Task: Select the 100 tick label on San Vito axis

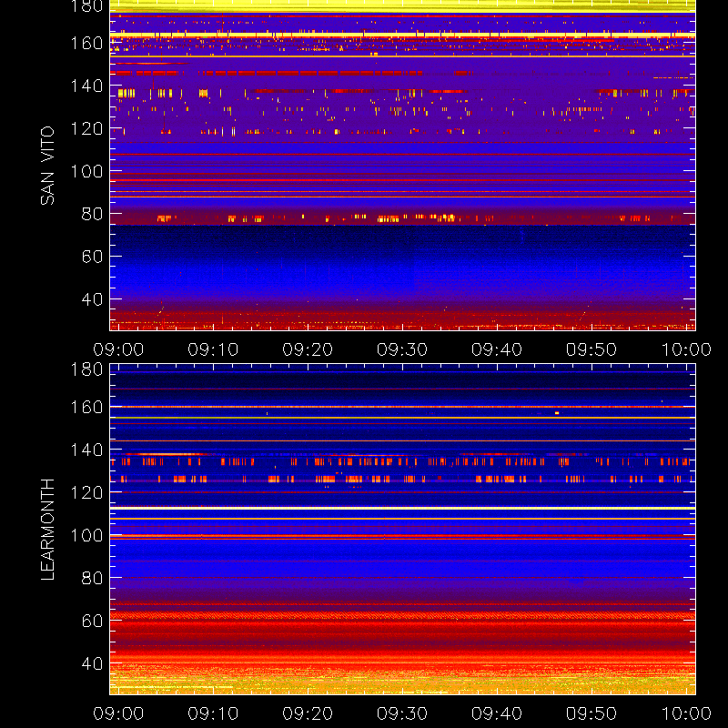Action: click(x=86, y=171)
